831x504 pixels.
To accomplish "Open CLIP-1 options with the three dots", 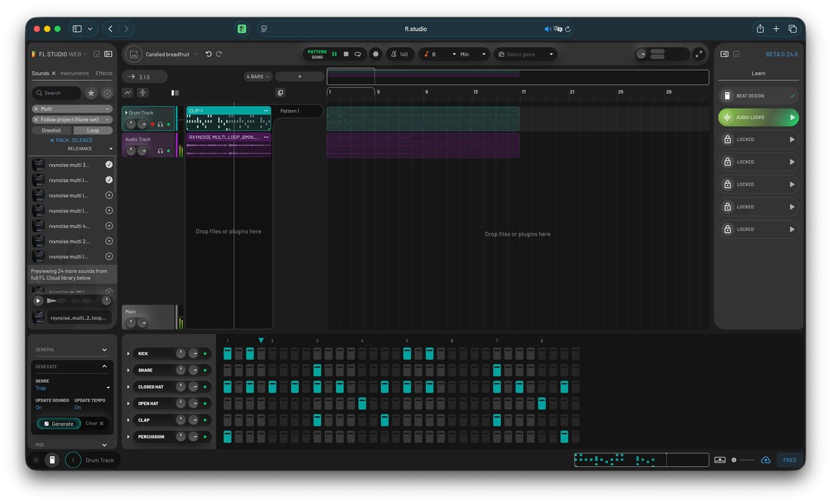I will tap(266, 111).
